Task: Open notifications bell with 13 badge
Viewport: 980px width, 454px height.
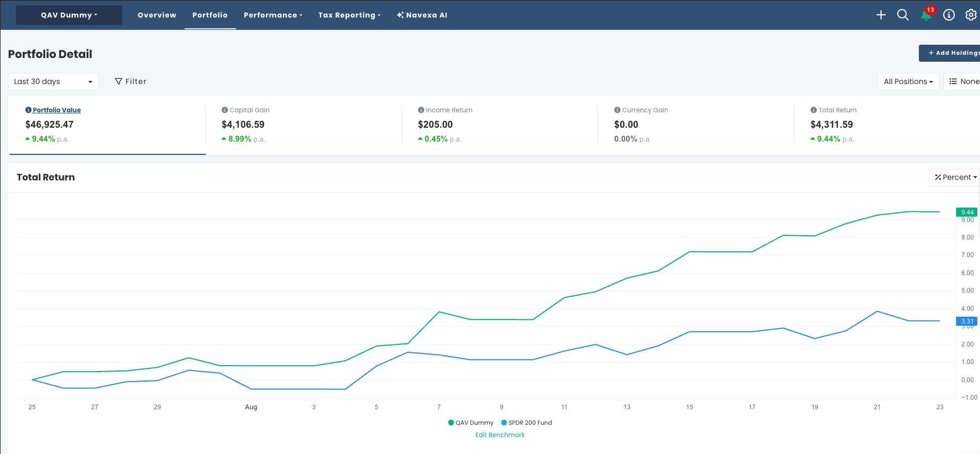Action: tap(926, 15)
